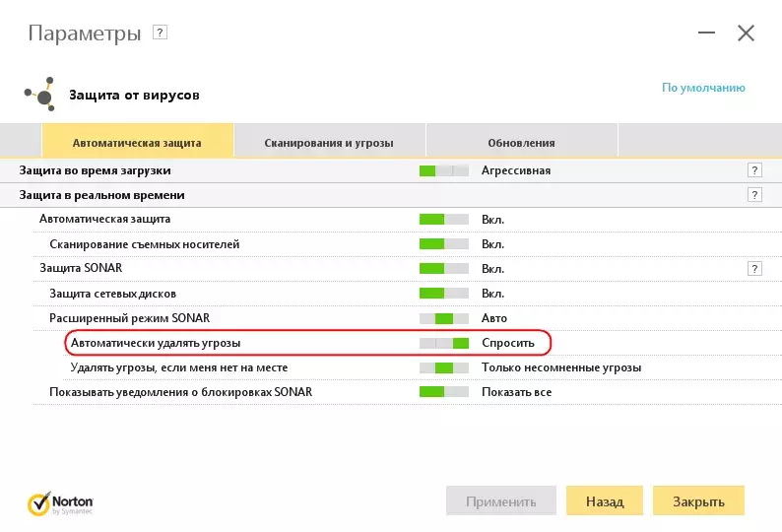Click the Защита от вирусов heading

134,95
